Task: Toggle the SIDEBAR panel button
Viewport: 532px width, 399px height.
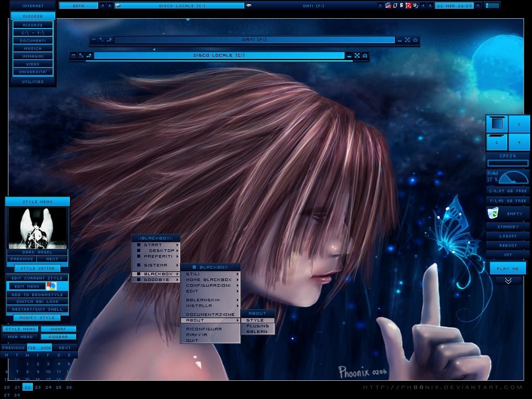Action: [x=58, y=337]
